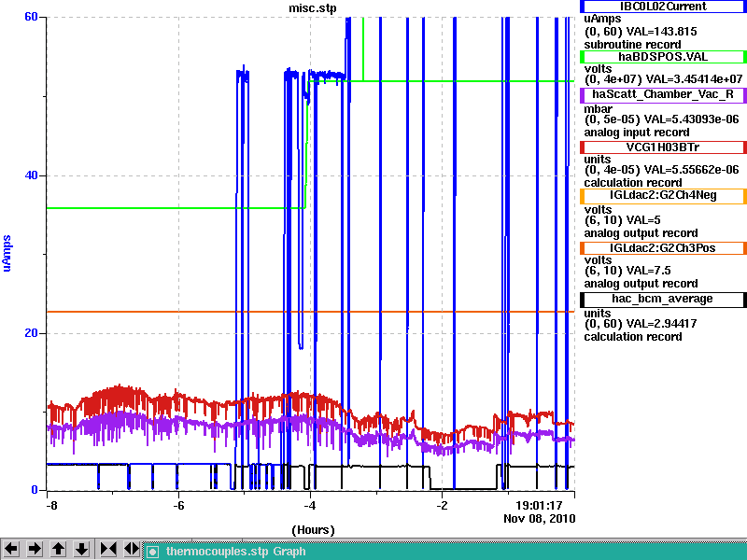Click the misc.stp graph title
Viewport: 747px width, 560px height.
312,8
